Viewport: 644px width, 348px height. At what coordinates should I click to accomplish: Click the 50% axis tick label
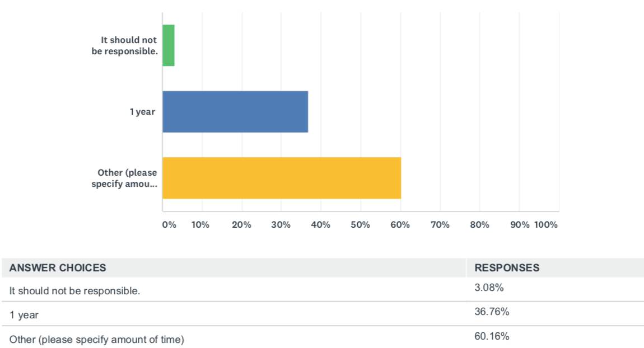click(361, 225)
